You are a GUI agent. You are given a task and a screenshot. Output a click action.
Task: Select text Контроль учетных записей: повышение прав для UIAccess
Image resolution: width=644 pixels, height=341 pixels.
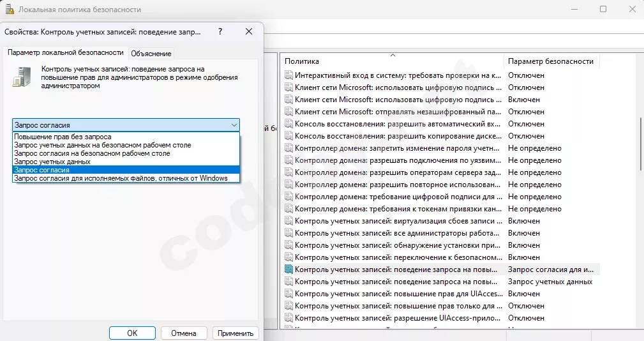(399, 294)
